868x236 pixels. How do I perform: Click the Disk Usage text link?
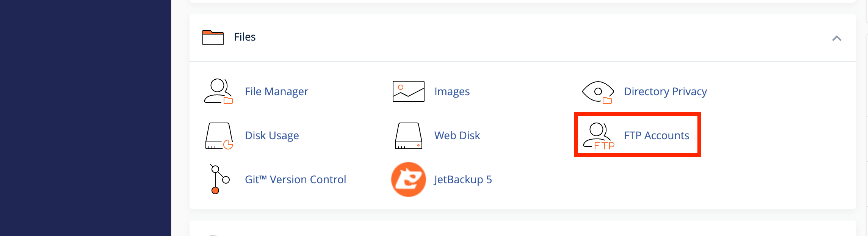(x=272, y=135)
